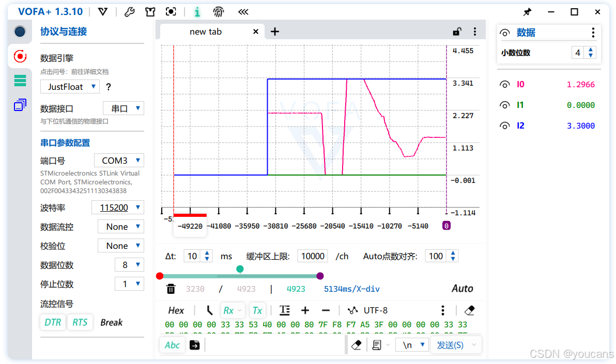This screenshot has height=364, width=616.
Task: Toggle the Tx display option
Action: [x=257, y=311]
